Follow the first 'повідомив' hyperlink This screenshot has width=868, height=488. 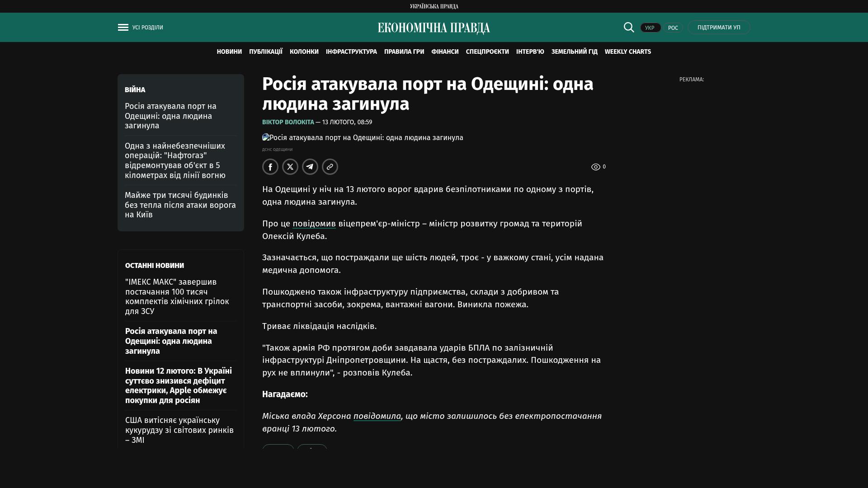click(314, 224)
